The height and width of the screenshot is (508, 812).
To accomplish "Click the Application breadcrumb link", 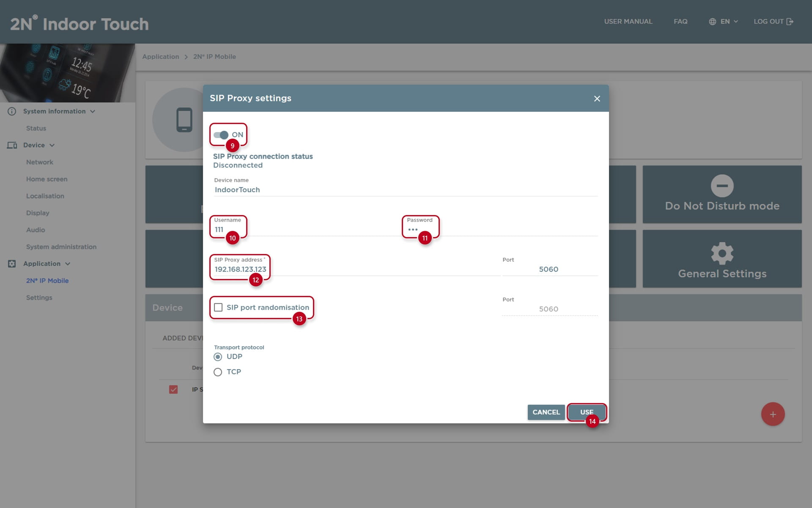I will click(x=160, y=57).
